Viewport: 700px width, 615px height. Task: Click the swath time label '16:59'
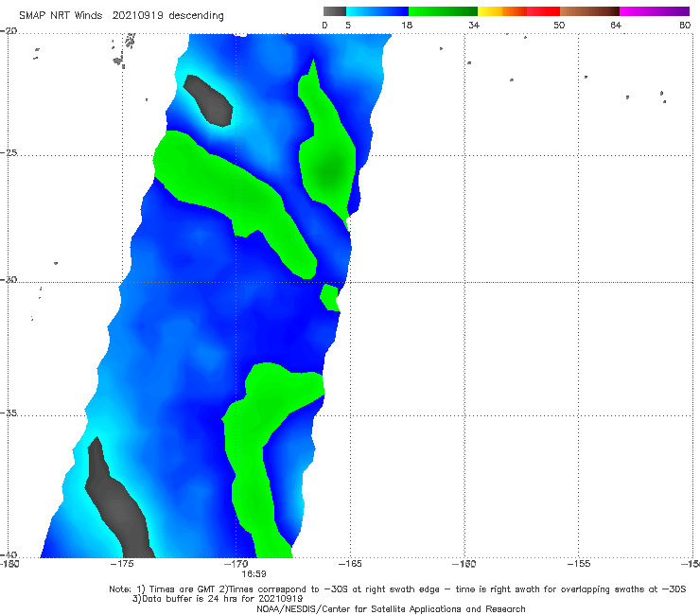[x=254, y=574]
